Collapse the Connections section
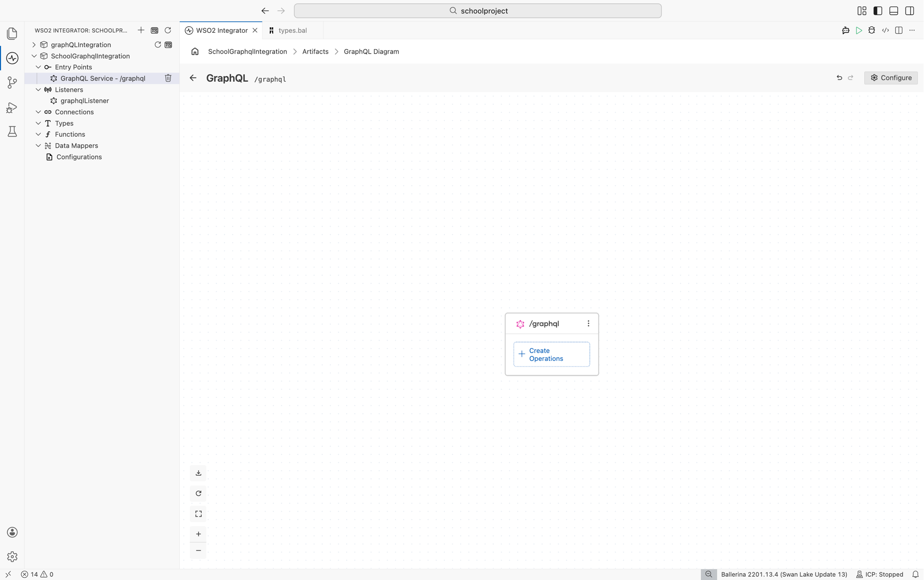This screenshot has height=580, width=924. point(38,112)
